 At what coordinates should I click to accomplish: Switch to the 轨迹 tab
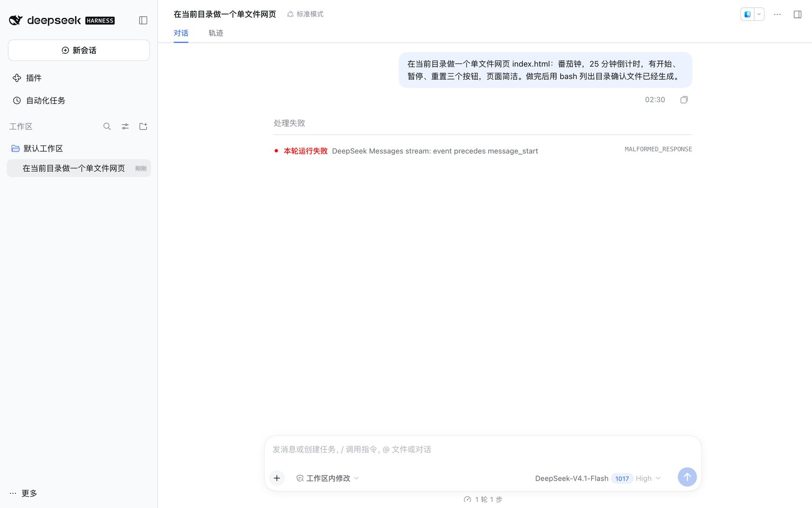216,33
